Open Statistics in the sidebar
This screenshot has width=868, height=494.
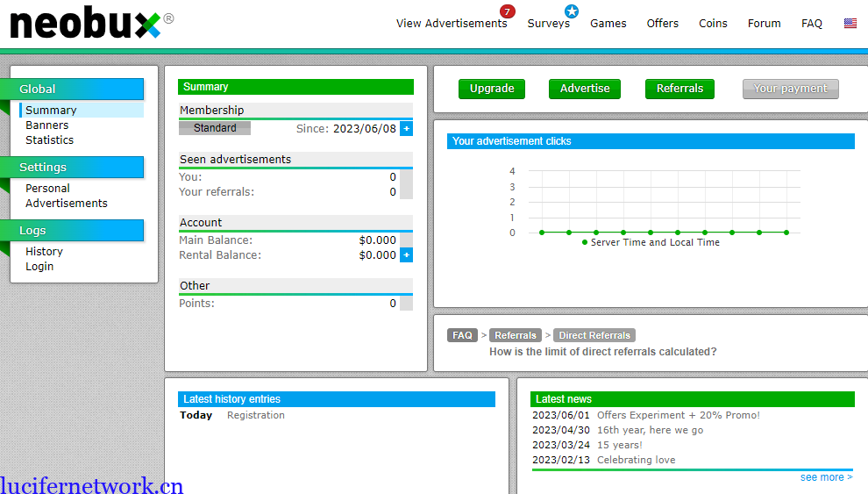(x=49, y=140)
